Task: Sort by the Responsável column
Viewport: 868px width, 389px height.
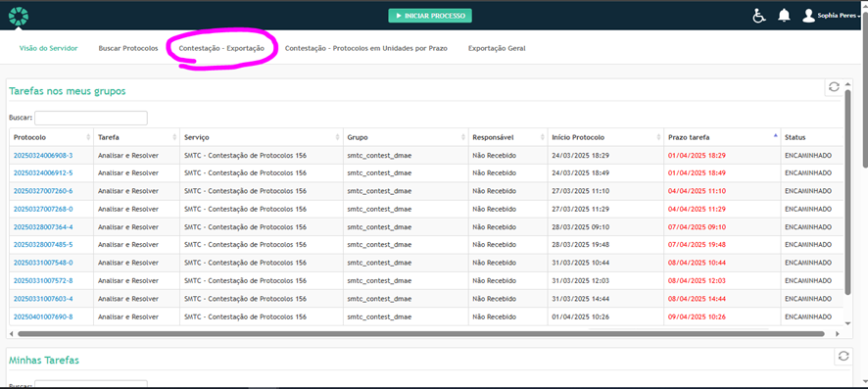Action: (x=507, y=137)
